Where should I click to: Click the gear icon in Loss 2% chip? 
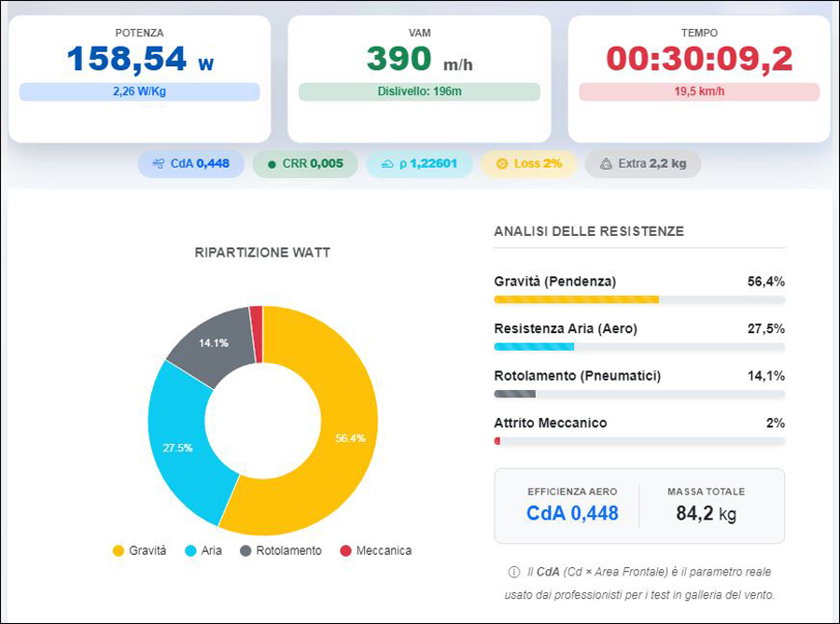502,164
